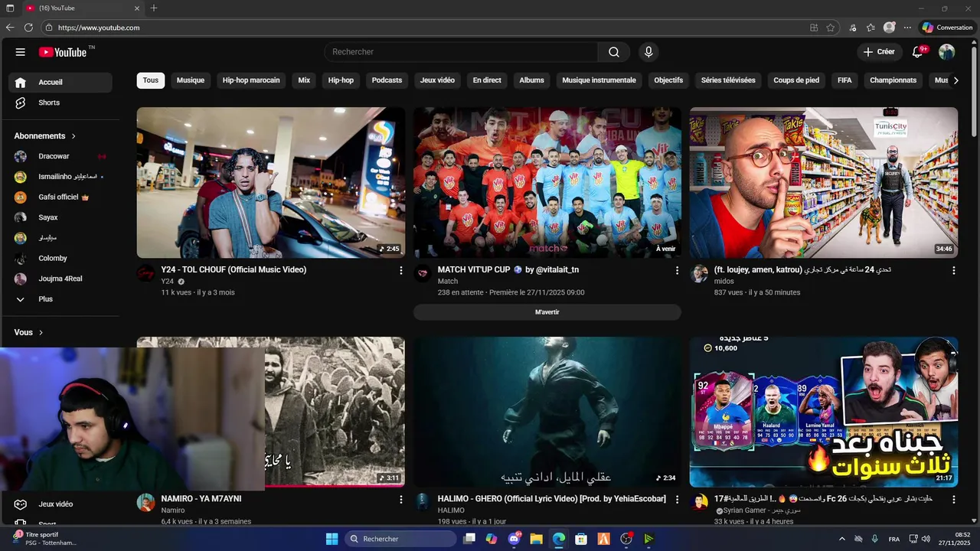Click the browser address bar URL
Screen dimensions: 980x551
[99, 28]
